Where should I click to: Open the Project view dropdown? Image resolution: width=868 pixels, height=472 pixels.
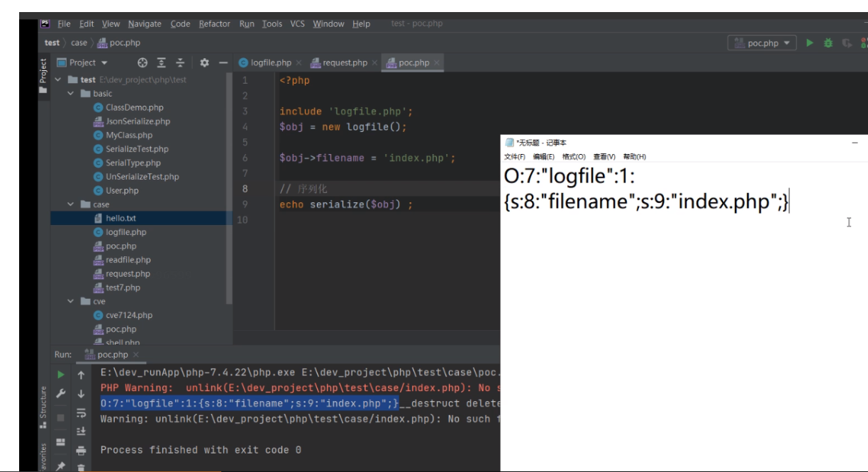click(x=88, y=62)
